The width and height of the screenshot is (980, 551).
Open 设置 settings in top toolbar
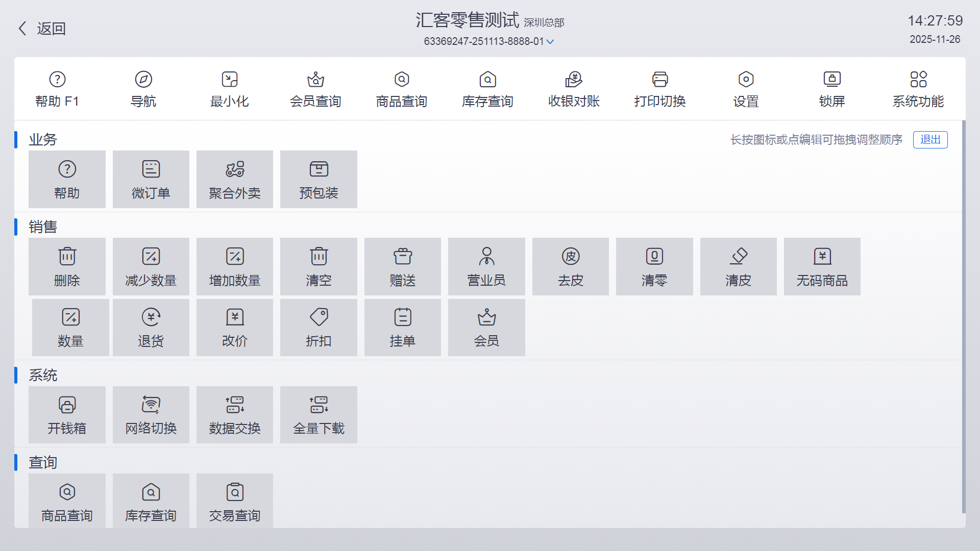tap(746, 89)
